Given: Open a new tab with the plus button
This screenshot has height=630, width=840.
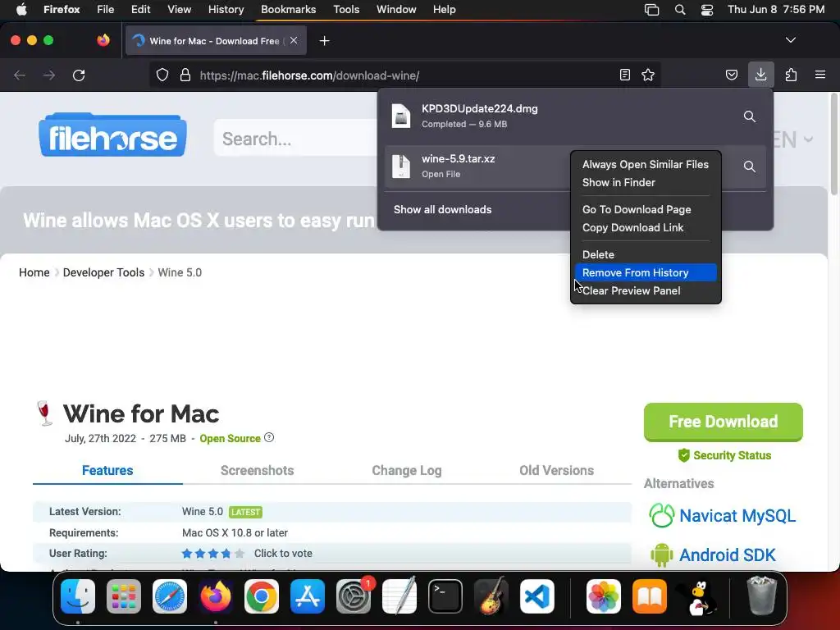Looking at the screenshot, I should (x=324, y=41).
